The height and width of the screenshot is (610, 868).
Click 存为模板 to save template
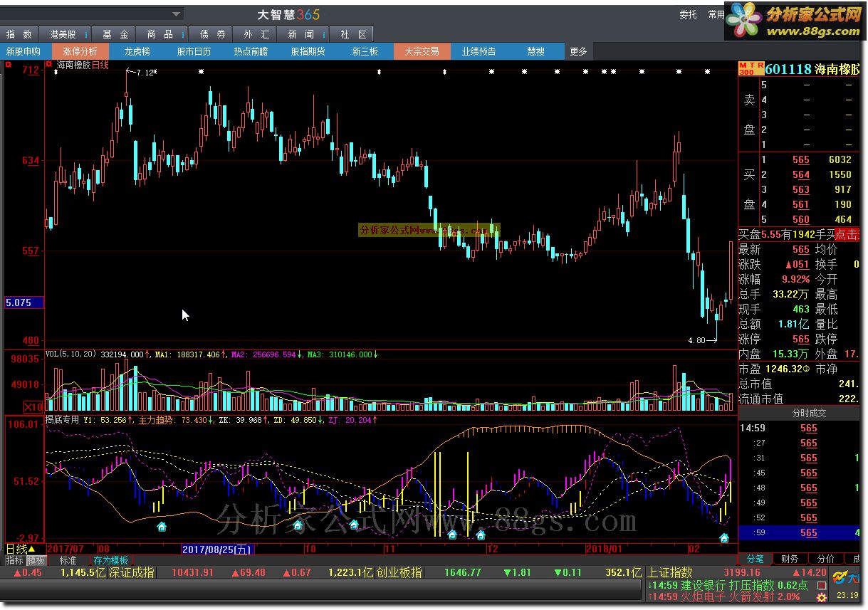point(111,560)
